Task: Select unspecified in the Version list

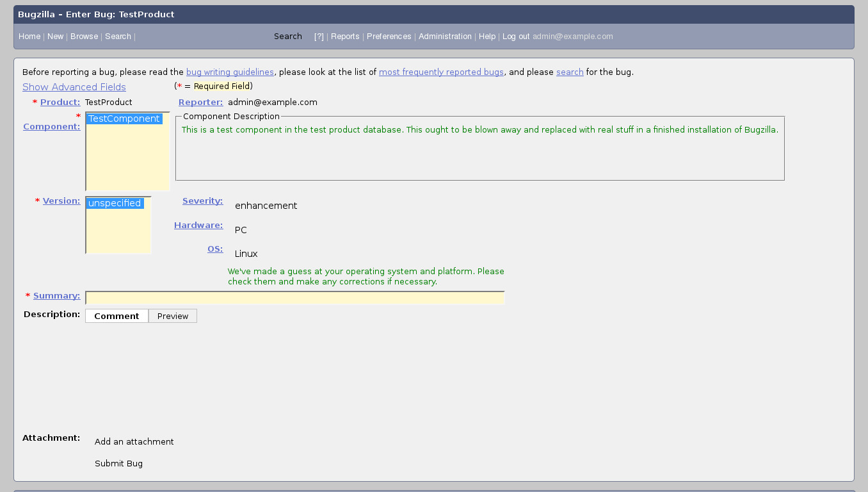Action: click(115, 203)
